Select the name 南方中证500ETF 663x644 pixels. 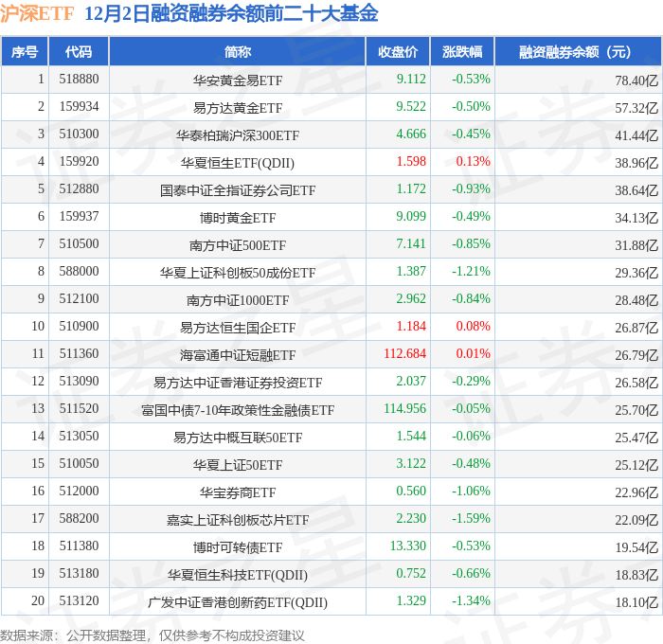point(238,245)
